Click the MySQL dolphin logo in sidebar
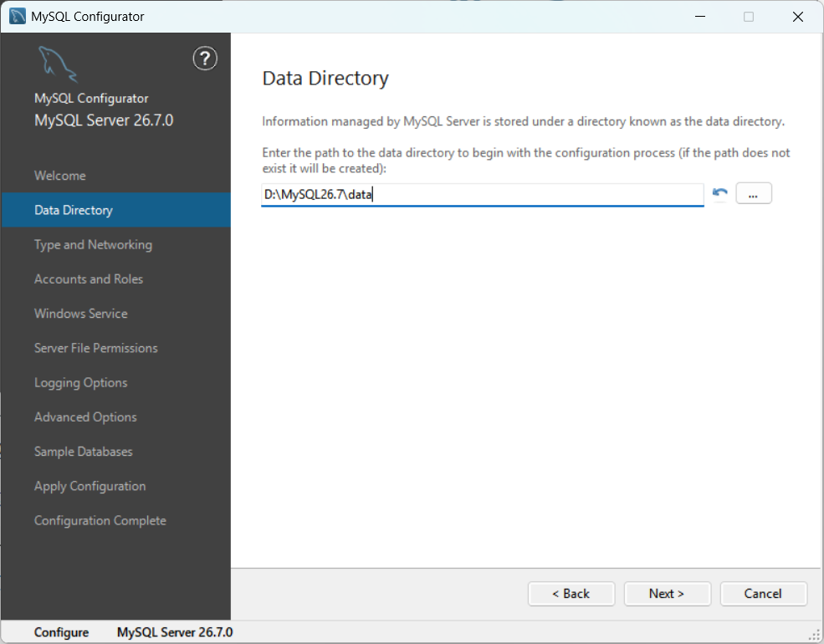 coord(58,64)
